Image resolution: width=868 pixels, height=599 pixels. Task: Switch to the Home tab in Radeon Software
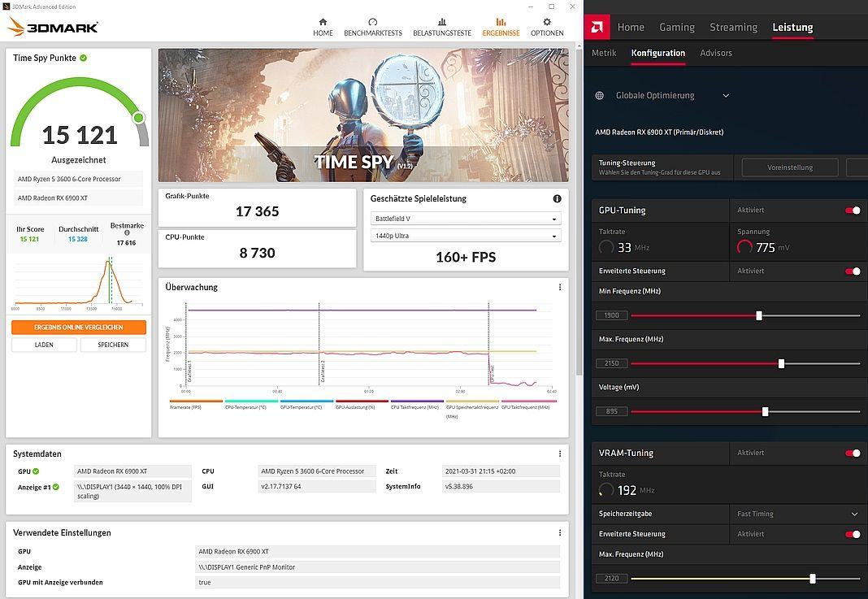coord(631,27)
